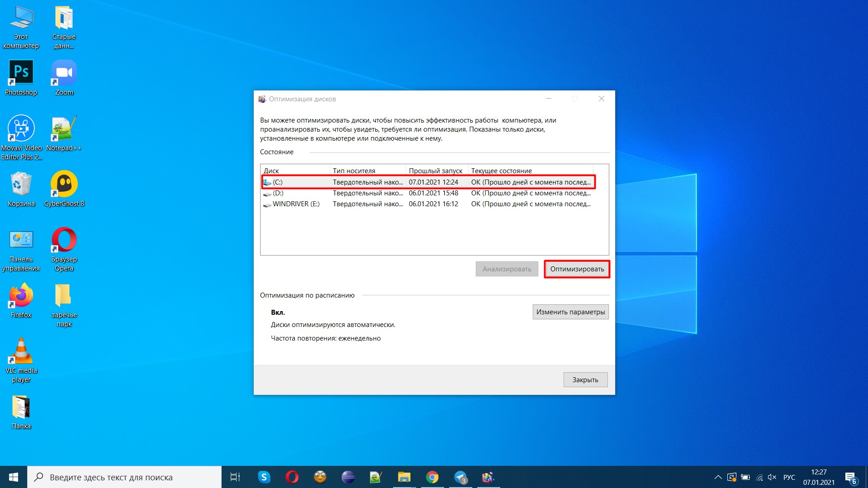Open Google Chrome from the taskbar
Image resolution: width=868 pixels, height=488 pixels.
[432, 477]
